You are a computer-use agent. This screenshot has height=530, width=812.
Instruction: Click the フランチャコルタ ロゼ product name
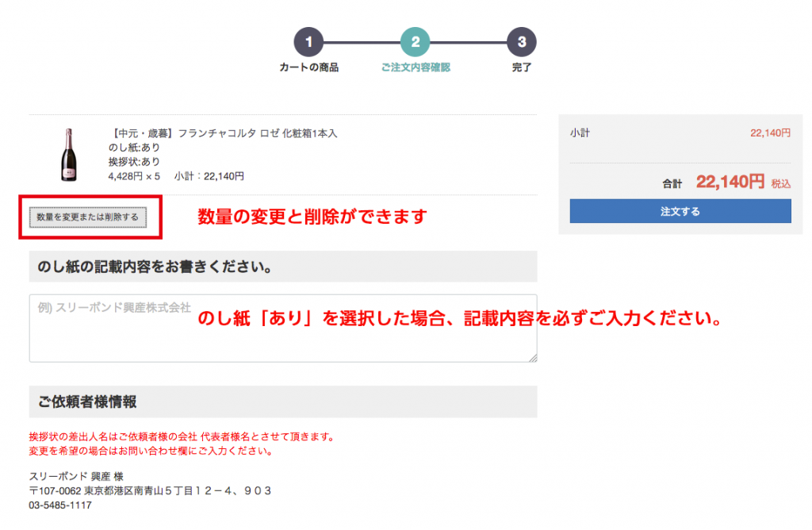(223, 133)
